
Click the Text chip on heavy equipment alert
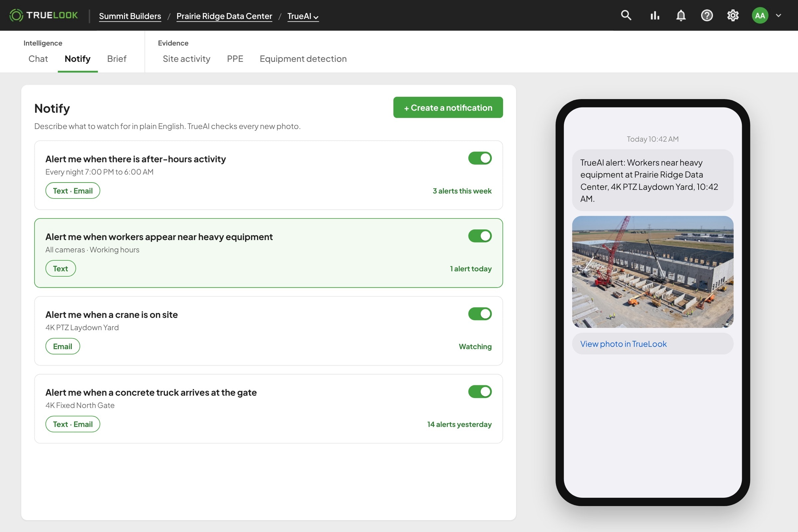coord(61,268)
